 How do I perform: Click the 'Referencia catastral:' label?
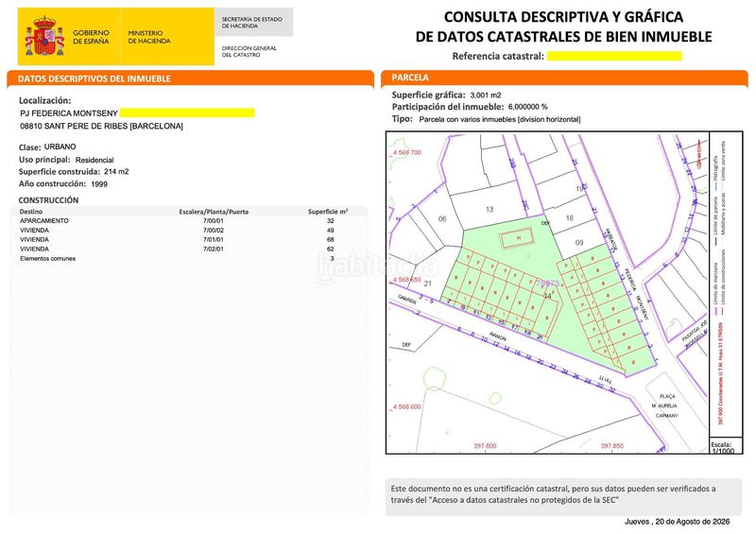click(x=498, y=56)
